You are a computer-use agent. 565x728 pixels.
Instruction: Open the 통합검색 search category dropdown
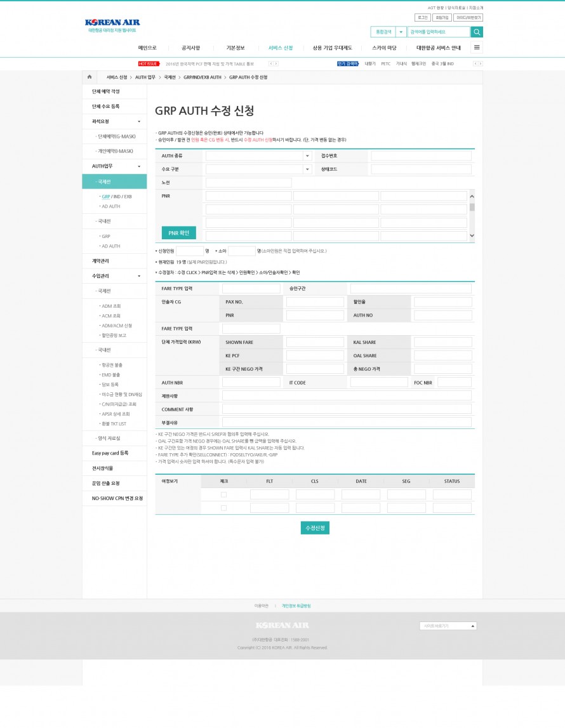tap(401, 32)
